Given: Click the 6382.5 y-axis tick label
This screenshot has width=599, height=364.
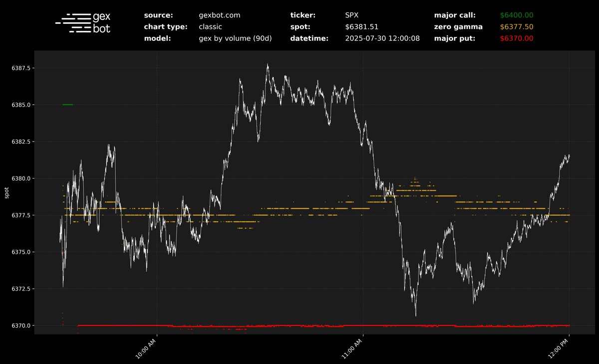Looking at the screenshot, I should click(21, 142).
